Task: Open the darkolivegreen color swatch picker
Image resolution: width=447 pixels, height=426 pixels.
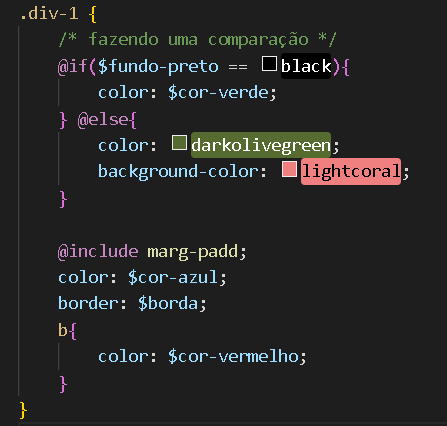Action: coord(179,143)
